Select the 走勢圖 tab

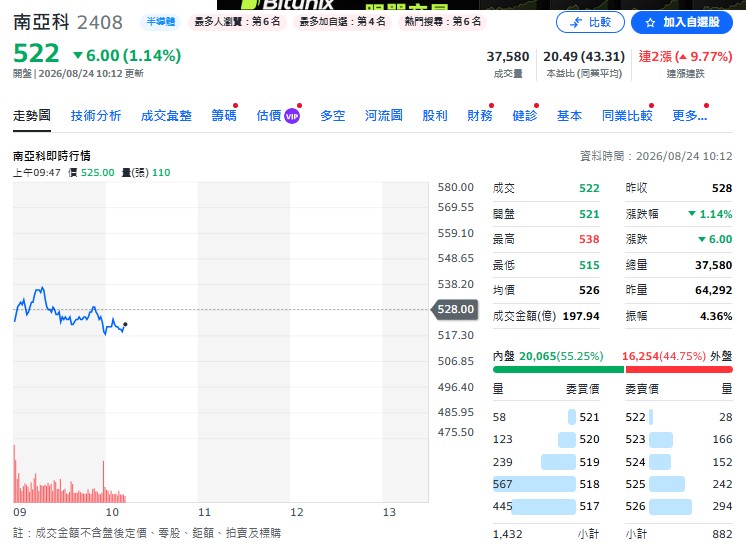tap(31, 116)
